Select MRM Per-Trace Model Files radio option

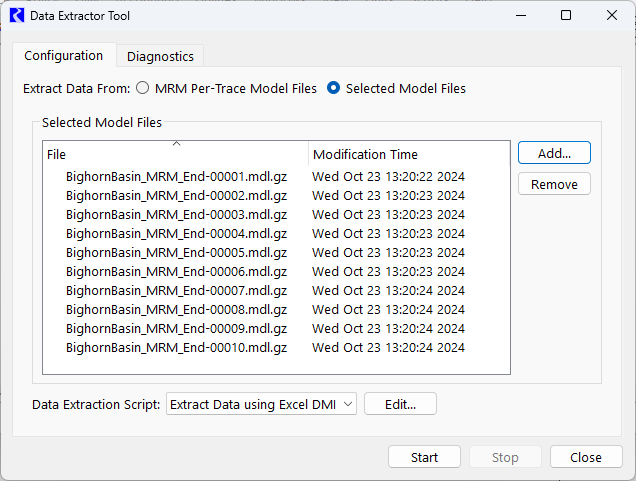[x=143, y=88]
